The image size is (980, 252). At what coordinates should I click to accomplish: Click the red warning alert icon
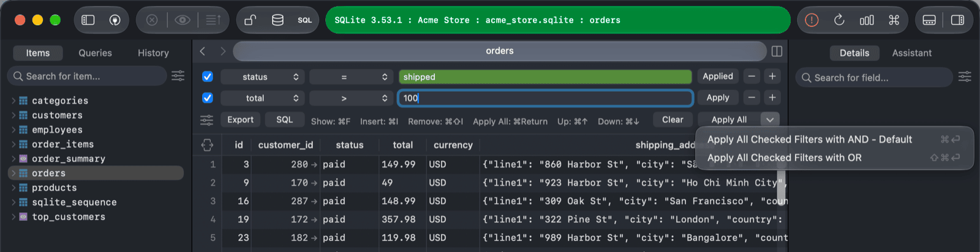pyautogui.click(x=812, y=20)
